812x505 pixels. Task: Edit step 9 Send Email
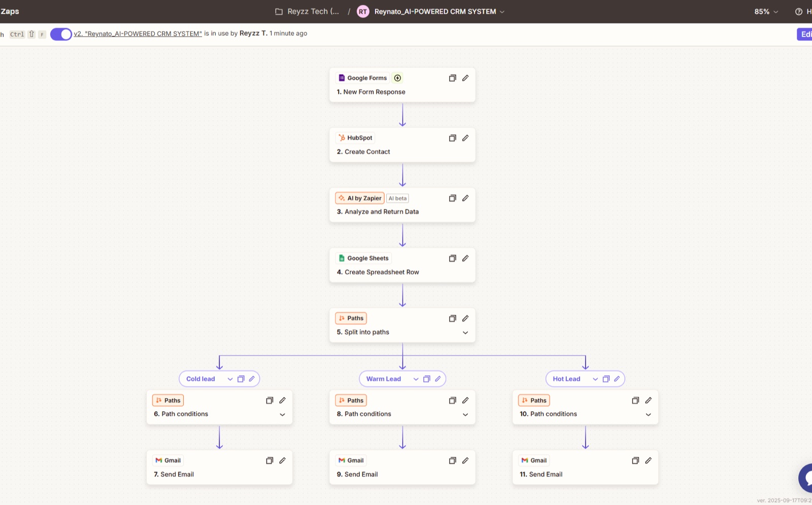[x=465, y=460]
